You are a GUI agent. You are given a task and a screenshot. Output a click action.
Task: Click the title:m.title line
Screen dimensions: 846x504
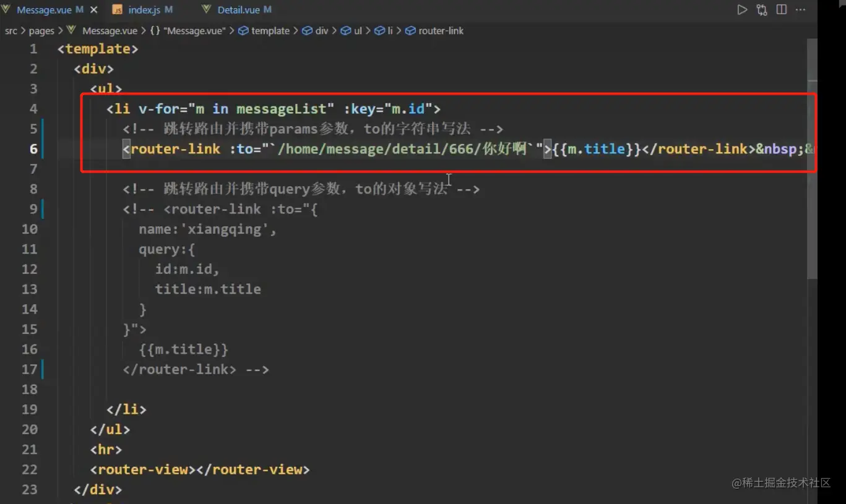(208, 289)
